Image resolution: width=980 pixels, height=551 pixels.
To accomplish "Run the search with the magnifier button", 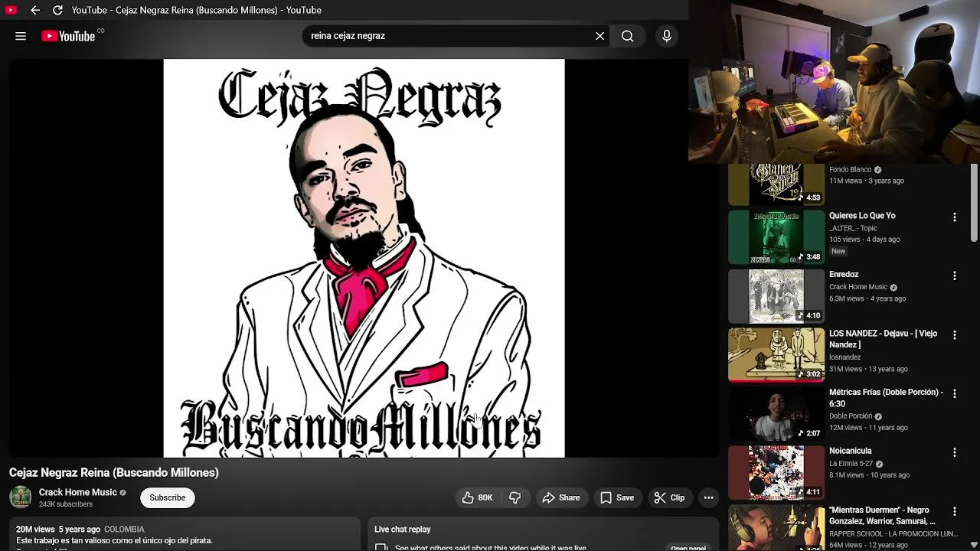I will coord(628,36).
